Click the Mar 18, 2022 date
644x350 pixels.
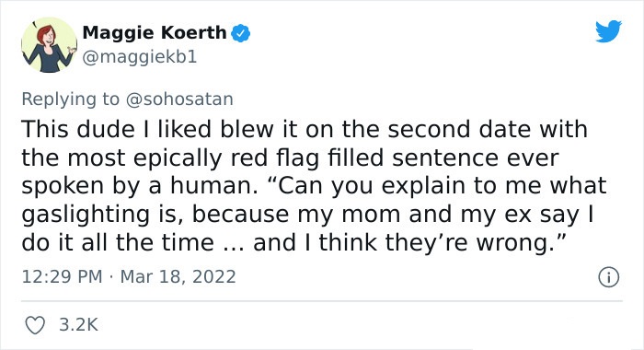pos(178,276)
